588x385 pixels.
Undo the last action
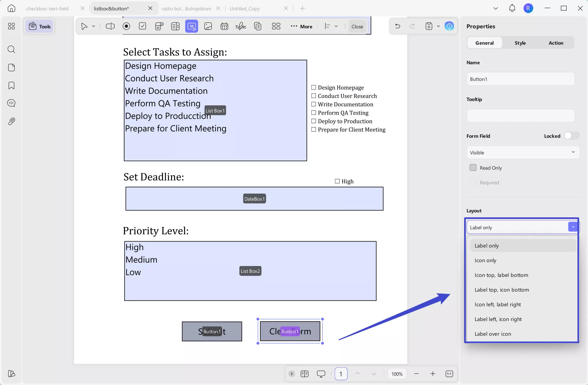pos(398,26)
